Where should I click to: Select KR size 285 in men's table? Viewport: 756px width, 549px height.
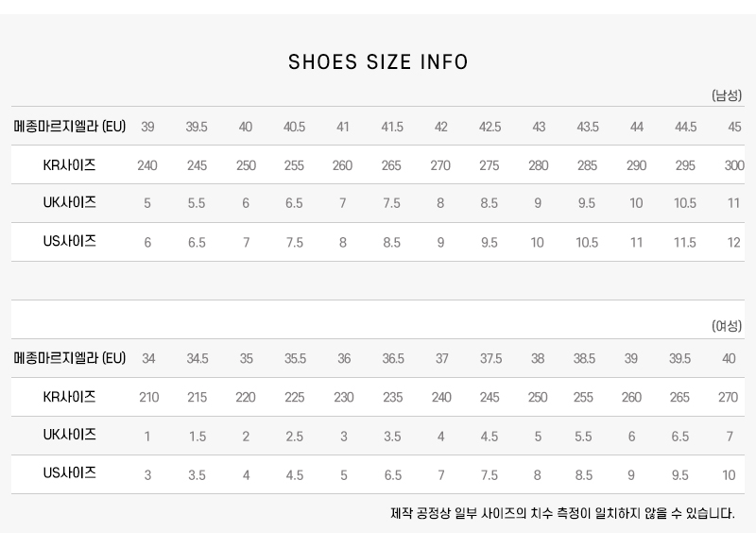click(587, 165)
